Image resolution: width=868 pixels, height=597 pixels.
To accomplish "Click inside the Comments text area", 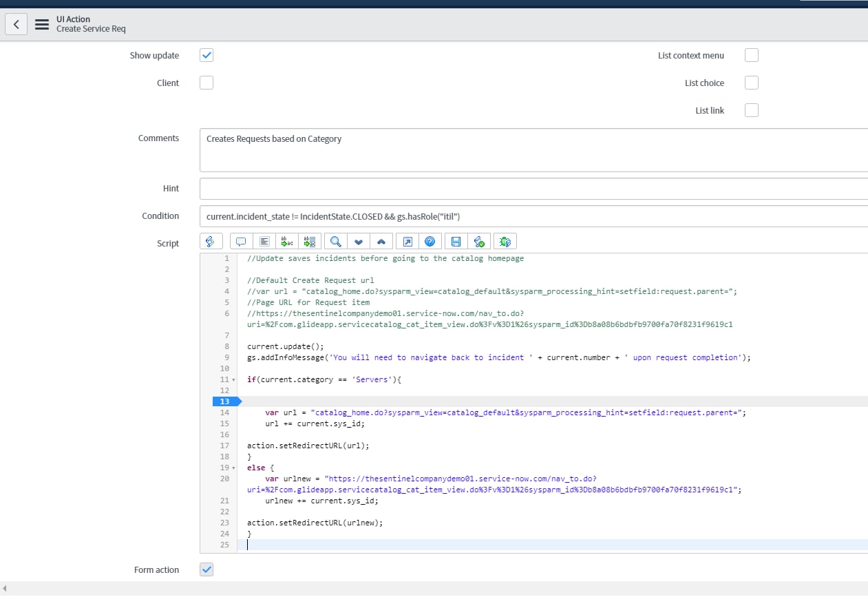I will click(x=533, y=150).
